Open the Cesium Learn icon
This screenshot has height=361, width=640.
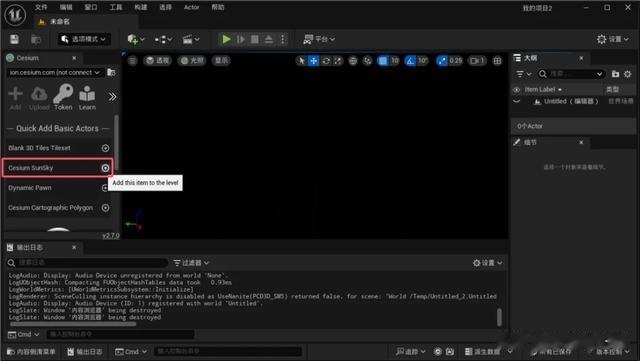(x=87, y=98)
